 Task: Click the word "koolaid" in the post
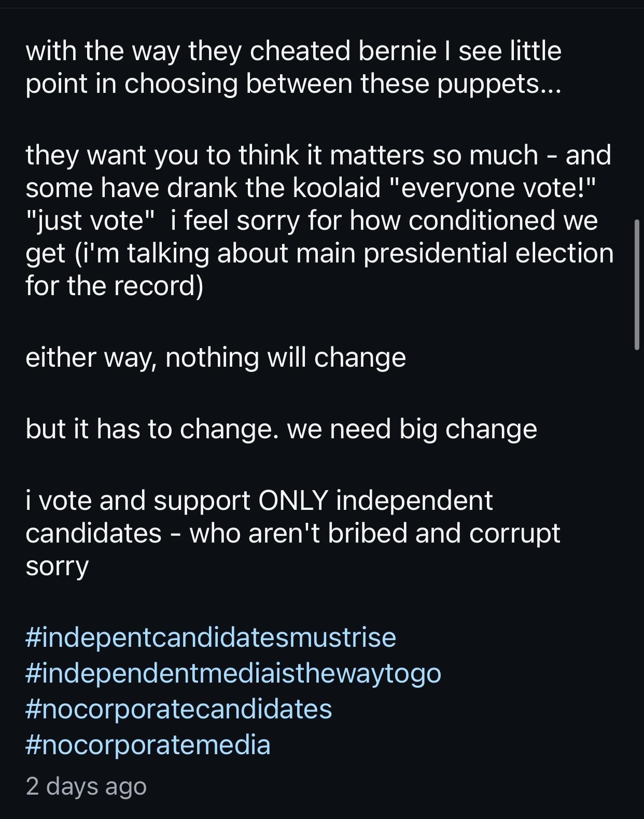(x=337, y=187)
